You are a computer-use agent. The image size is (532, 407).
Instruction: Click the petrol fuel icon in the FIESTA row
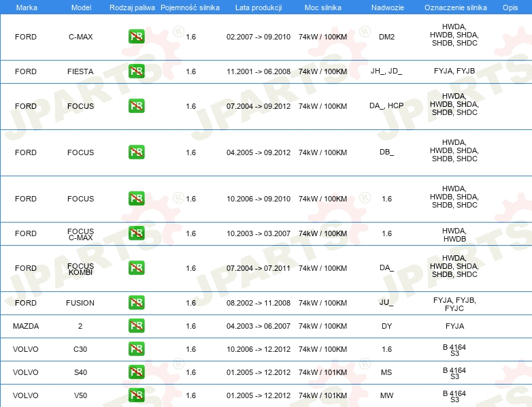point(136,71)
